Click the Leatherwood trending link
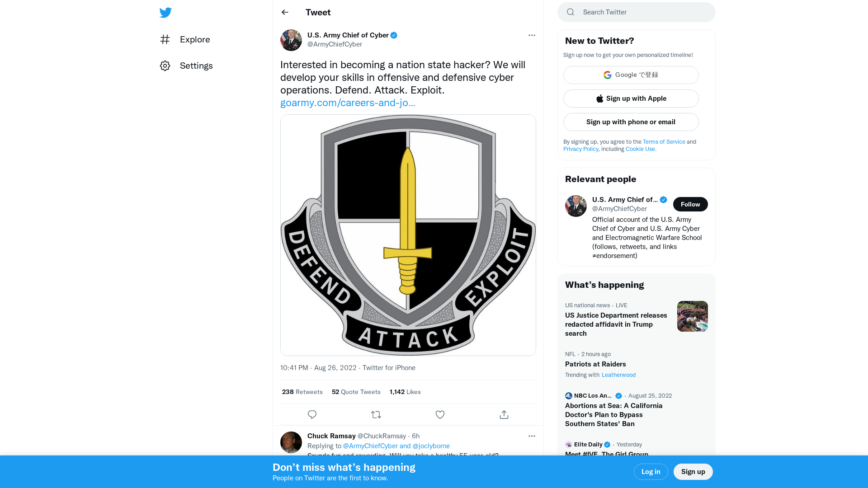 click(x=618, y=375)
